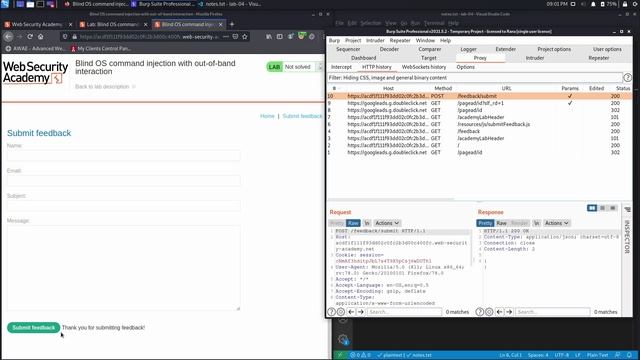
Task: Open Repeater menu in Burp menu bar
Action: click(x=400, y=40)
